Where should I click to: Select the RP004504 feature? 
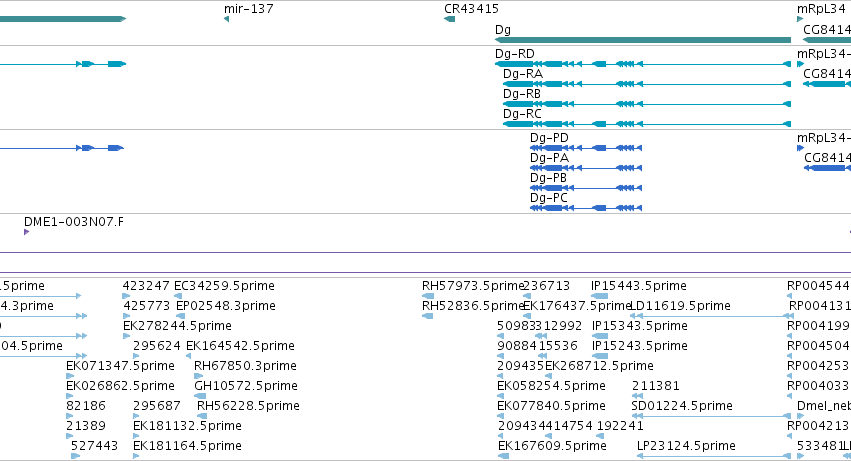(x=790, y=356)
